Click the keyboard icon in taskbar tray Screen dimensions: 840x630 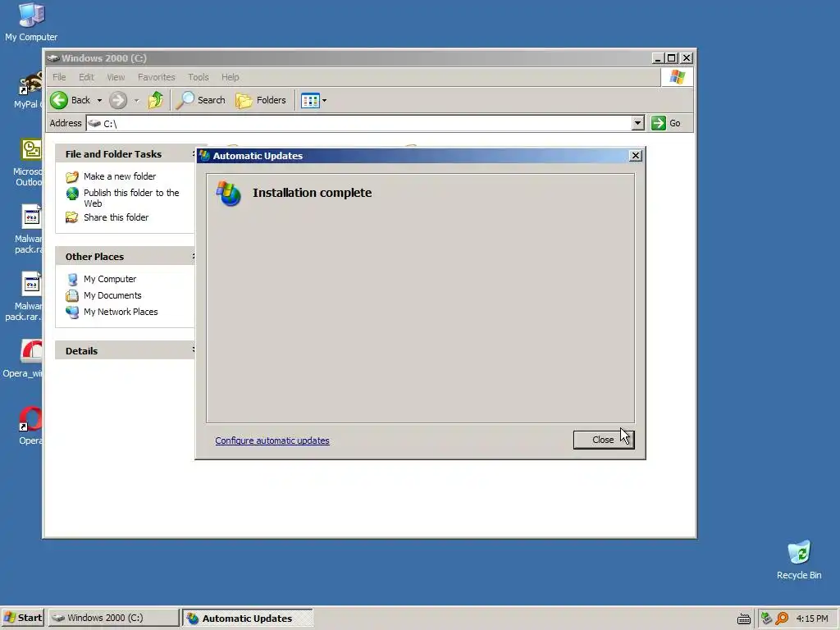click(x=743, y=619)
